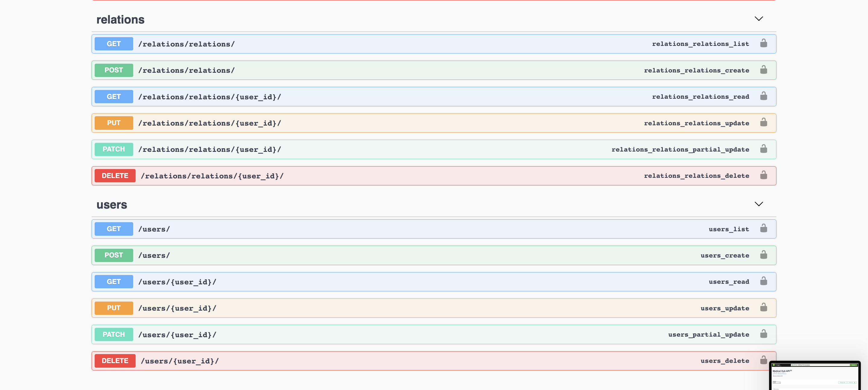The image size is (868, 390).
Task: Click lock icon on users_partial_update row
Action: (x=763, y=334)
